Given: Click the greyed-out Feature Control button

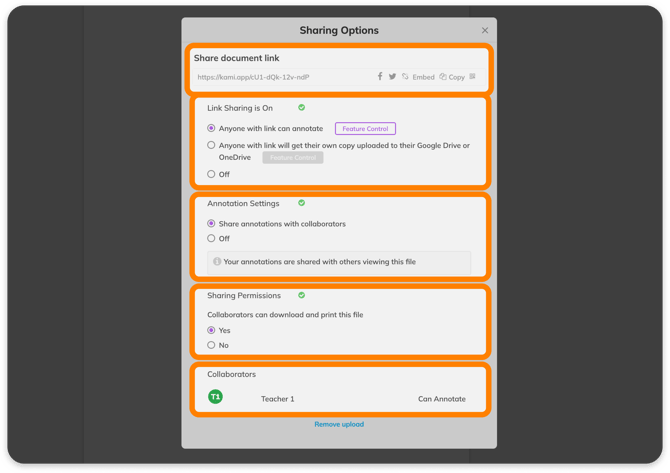Looking at the screenshot, I should [293, 158].
